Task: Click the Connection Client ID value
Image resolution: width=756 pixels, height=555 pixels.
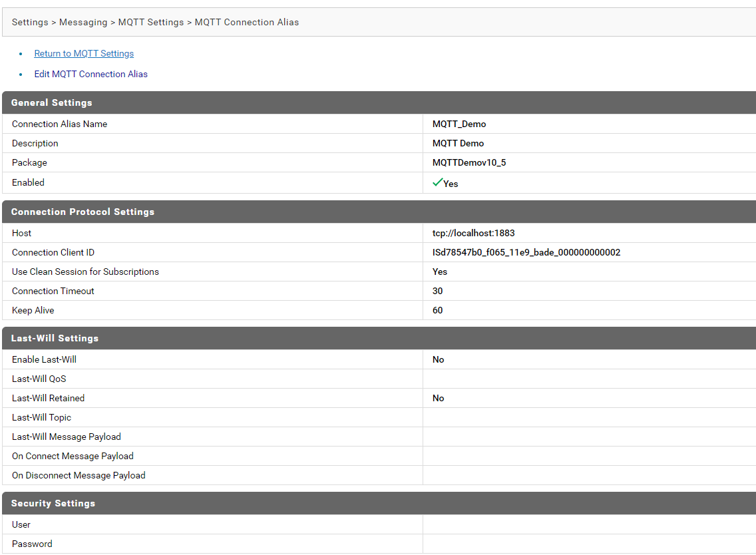Action: [526, 252]
